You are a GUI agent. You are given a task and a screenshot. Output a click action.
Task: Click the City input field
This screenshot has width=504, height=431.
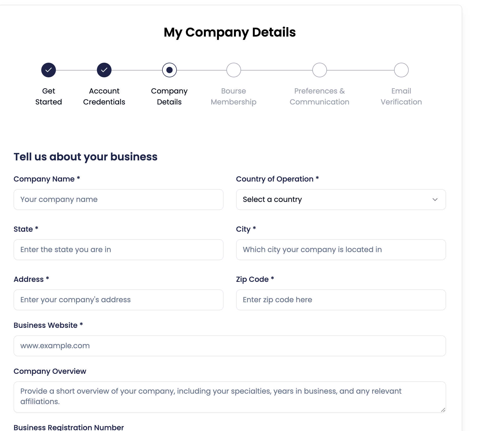341,250
